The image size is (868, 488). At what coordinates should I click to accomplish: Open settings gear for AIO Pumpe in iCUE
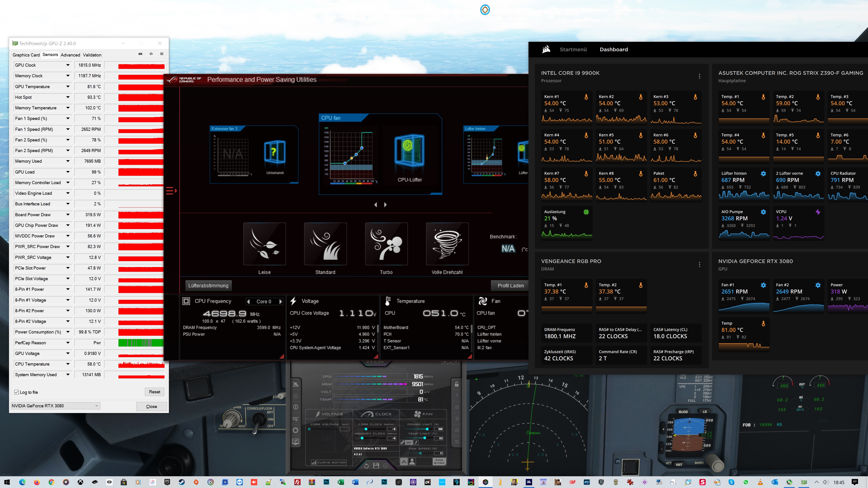764,212
